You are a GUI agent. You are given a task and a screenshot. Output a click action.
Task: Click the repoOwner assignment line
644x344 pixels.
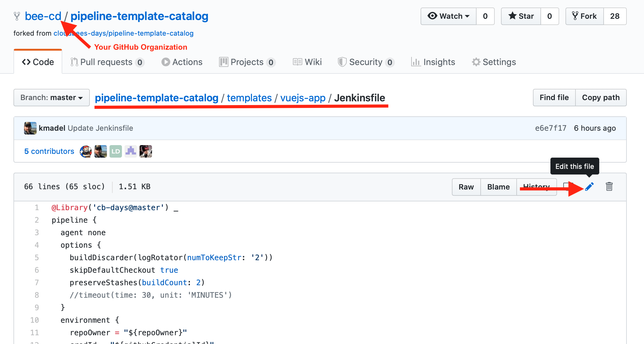pos(128,333)
